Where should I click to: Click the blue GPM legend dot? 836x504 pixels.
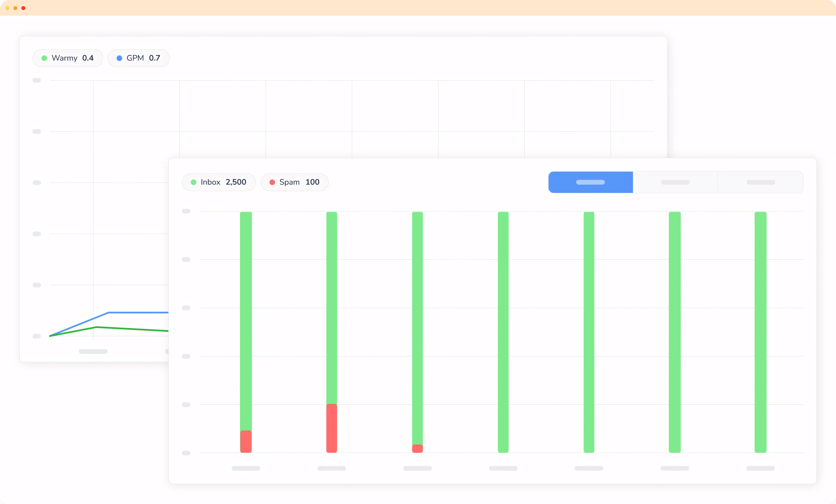coord(119,58)
